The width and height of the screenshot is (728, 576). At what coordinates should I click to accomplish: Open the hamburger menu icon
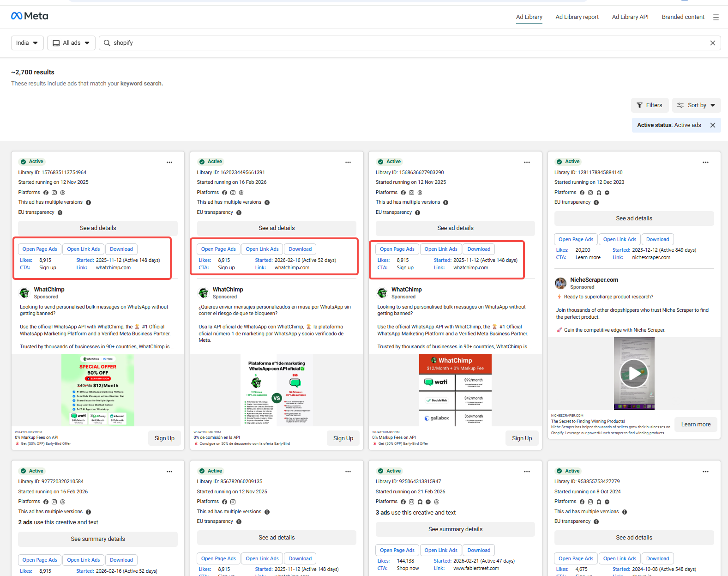716,17
